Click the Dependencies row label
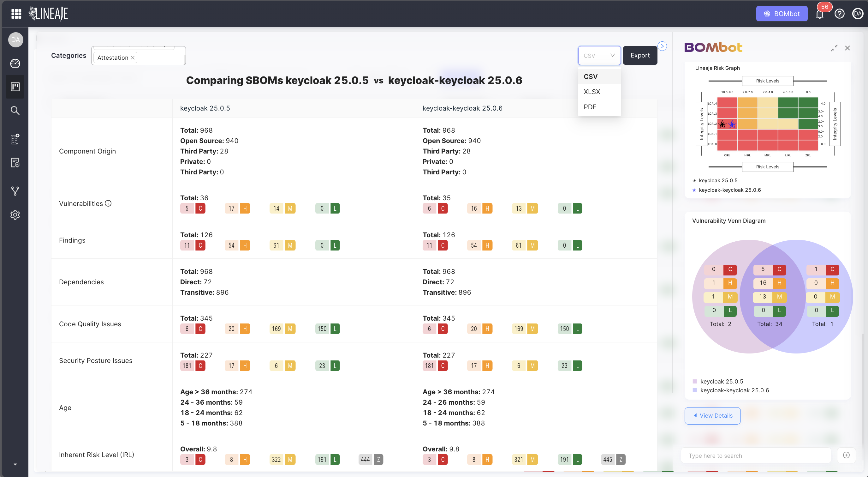The image size is (868, 477). pos(81,282)
